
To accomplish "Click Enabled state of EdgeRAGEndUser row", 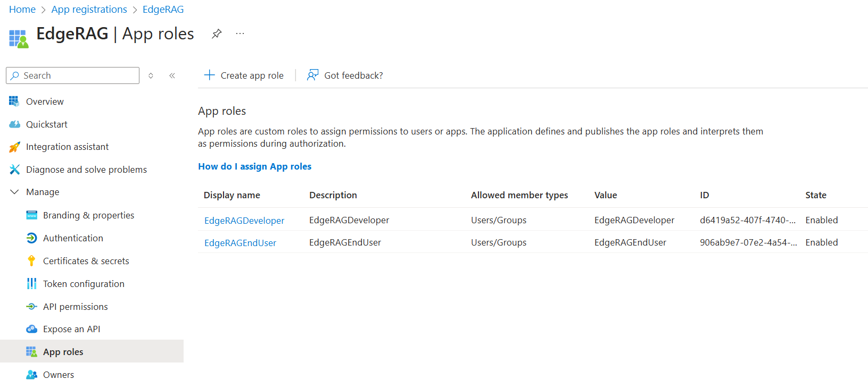I will 822,242.
